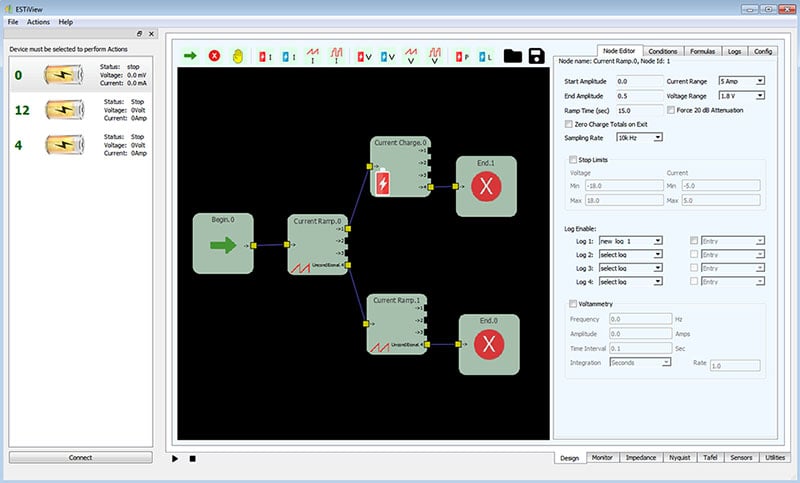The height and width of the screenshot is (483, 800).
Task: Add current ramp node from toolbar
Action: 312,56
